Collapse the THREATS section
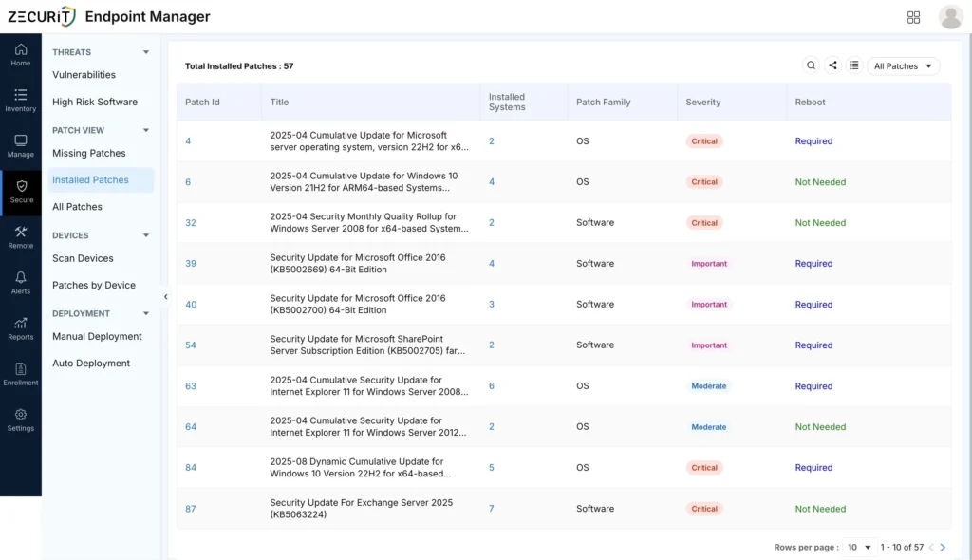Screen dimensions: 972x560 pyautogui.click(x=145, y=52)
